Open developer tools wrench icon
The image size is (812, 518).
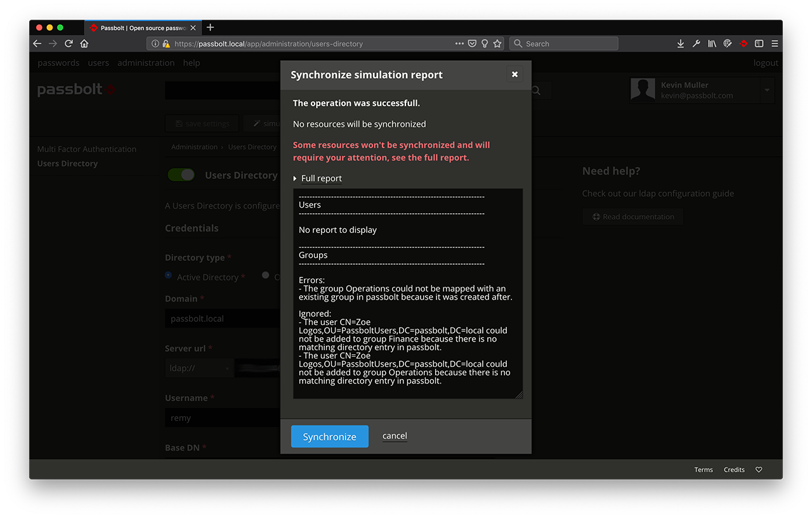(x=696, y=44)
